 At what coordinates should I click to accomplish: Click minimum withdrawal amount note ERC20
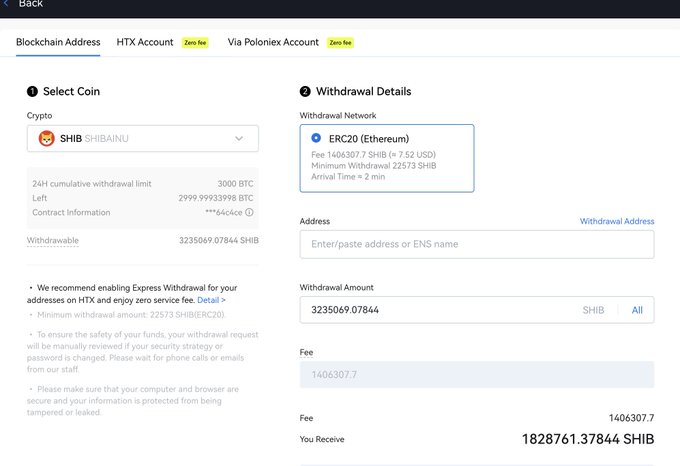click(131, 315)
